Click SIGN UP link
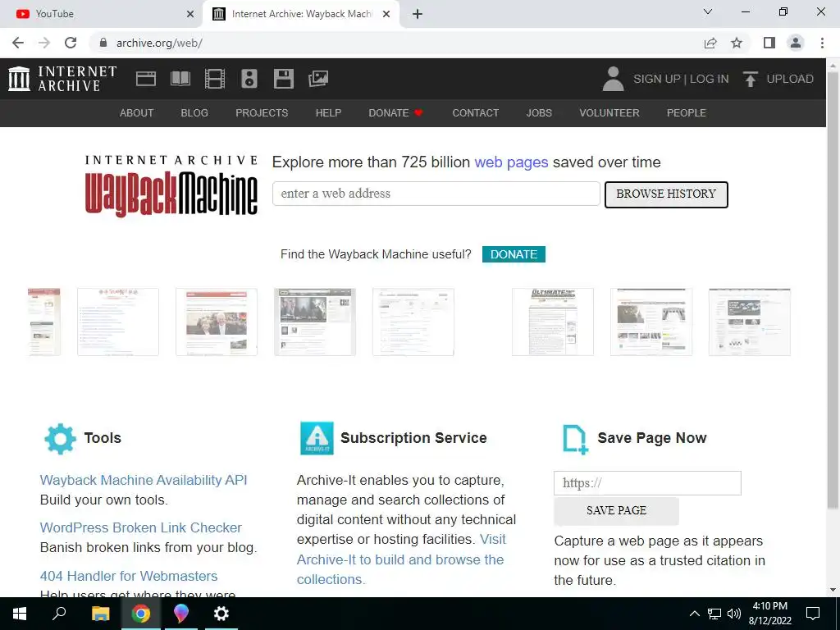 657,79
